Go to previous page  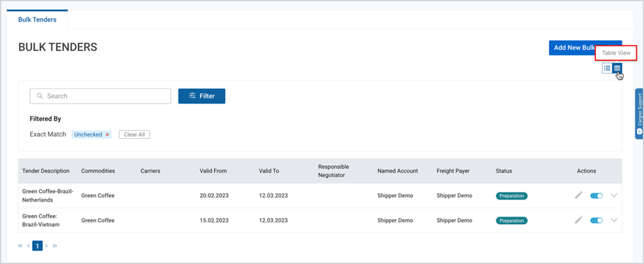point(29,246)
